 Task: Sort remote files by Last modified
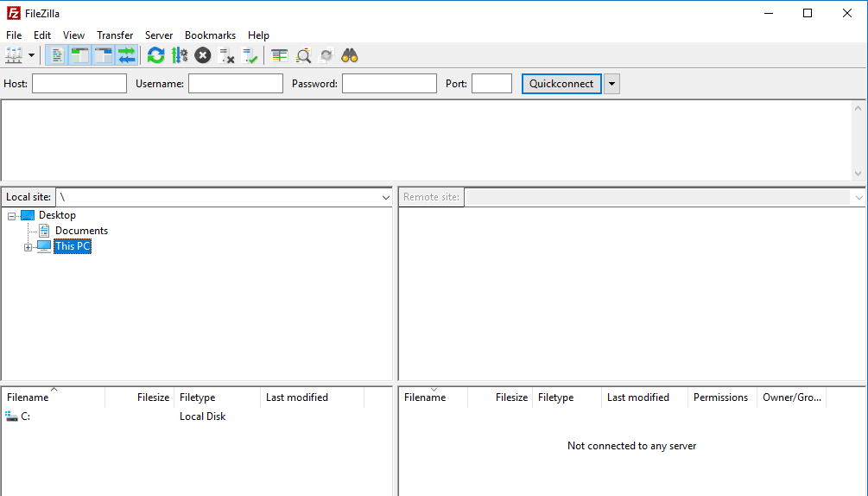[644, 397]
